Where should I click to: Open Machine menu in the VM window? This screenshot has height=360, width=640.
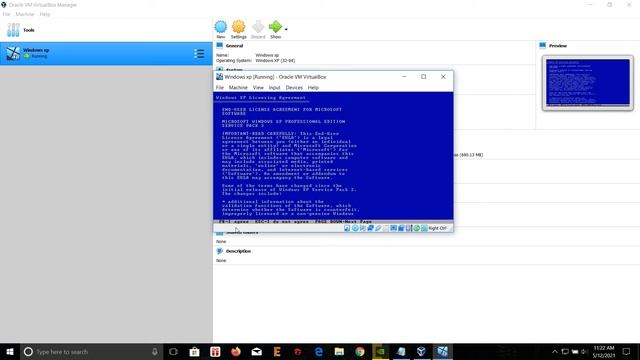coord(238,87)
